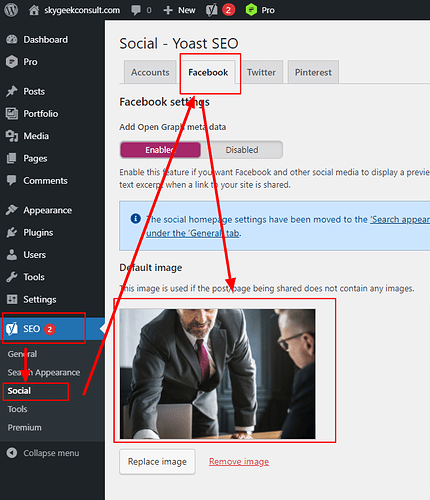Click the home icon beside skygeekconsult.com

[34, 10]
